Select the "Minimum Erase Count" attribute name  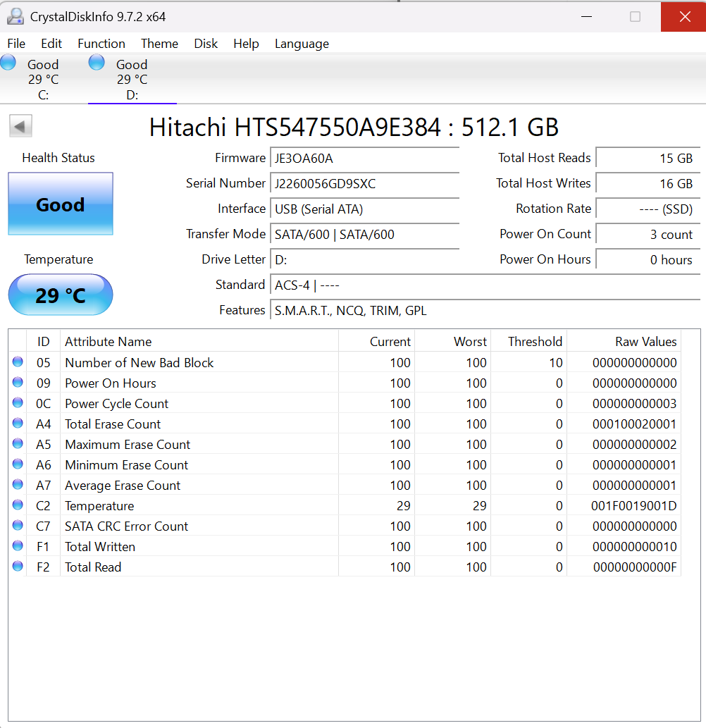pos(127,464)
